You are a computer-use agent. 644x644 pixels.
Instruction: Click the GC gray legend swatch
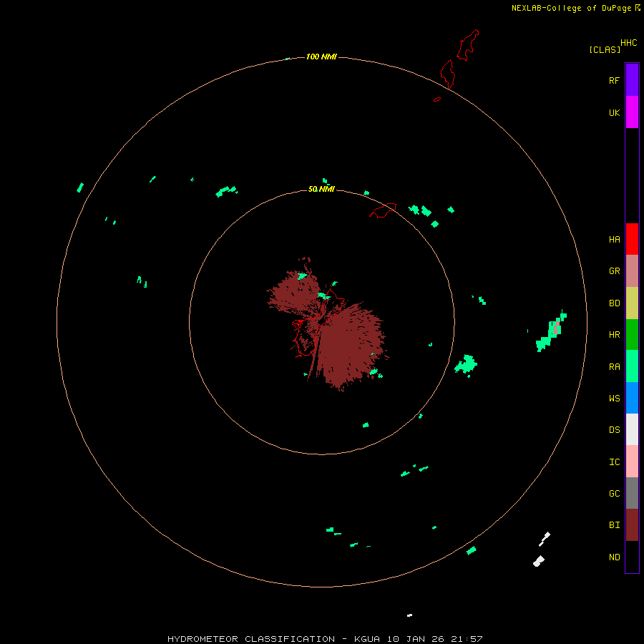[x=632, y=493]
